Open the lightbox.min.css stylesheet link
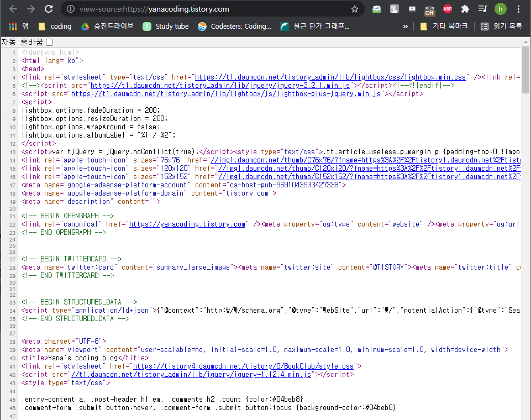 point(330,77)
